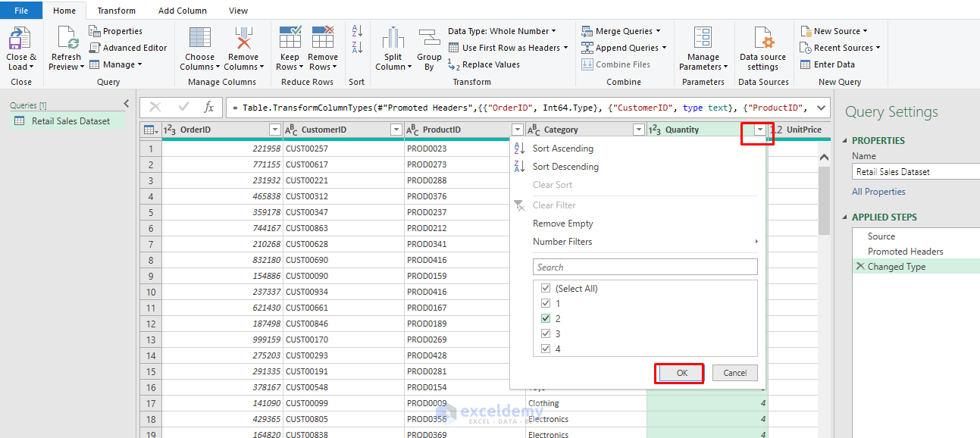
Task: Open the OrderID column filter dropdown
Action: (274, 130)
